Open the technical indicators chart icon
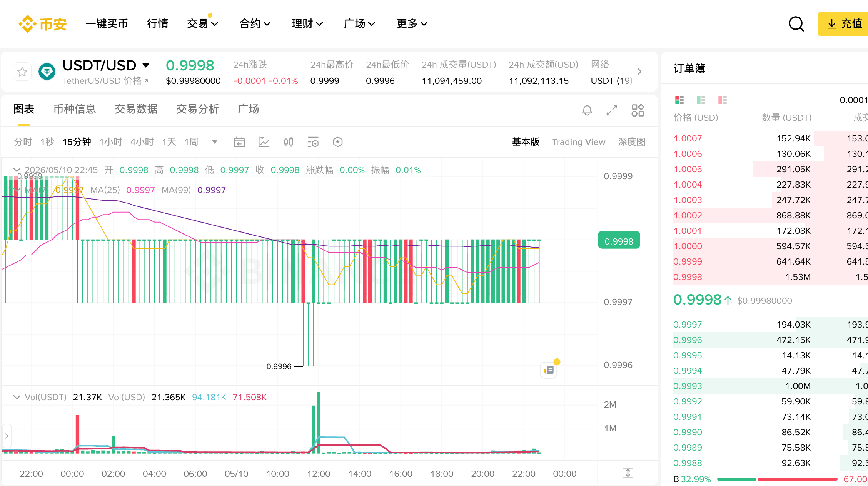The image size is (868, 486). coord(264,142)
